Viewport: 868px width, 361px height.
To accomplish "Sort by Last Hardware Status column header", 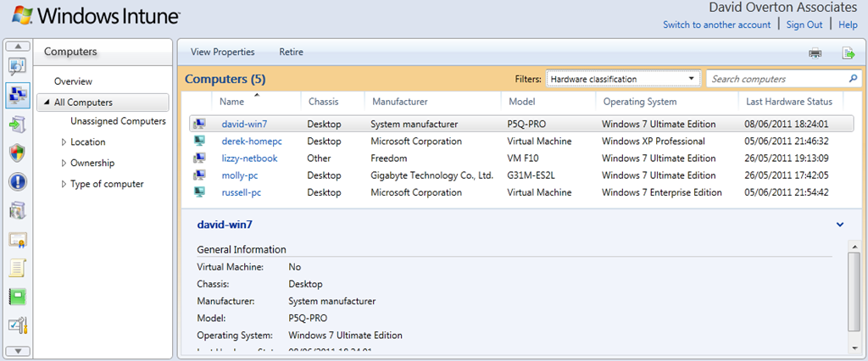I will (x=788, y=102).
